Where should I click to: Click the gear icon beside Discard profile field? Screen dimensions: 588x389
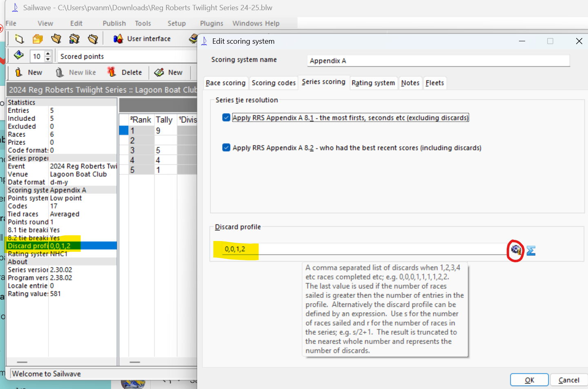516,250
